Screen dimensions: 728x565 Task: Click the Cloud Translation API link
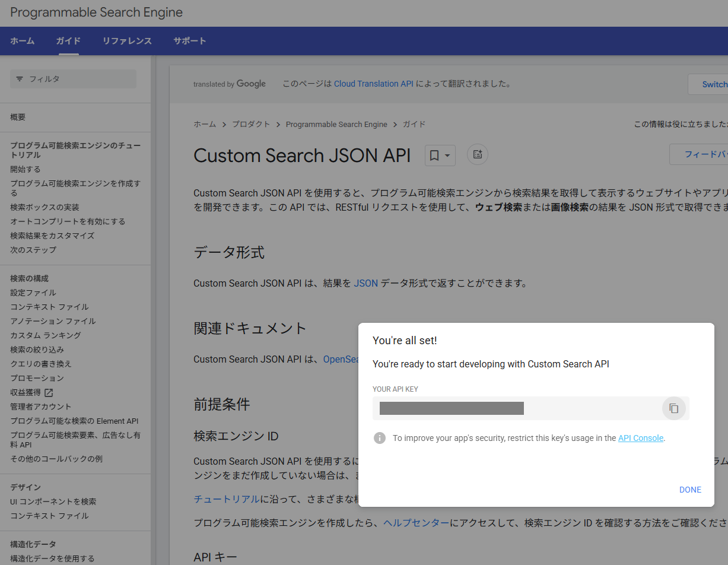tap(373, 84)
